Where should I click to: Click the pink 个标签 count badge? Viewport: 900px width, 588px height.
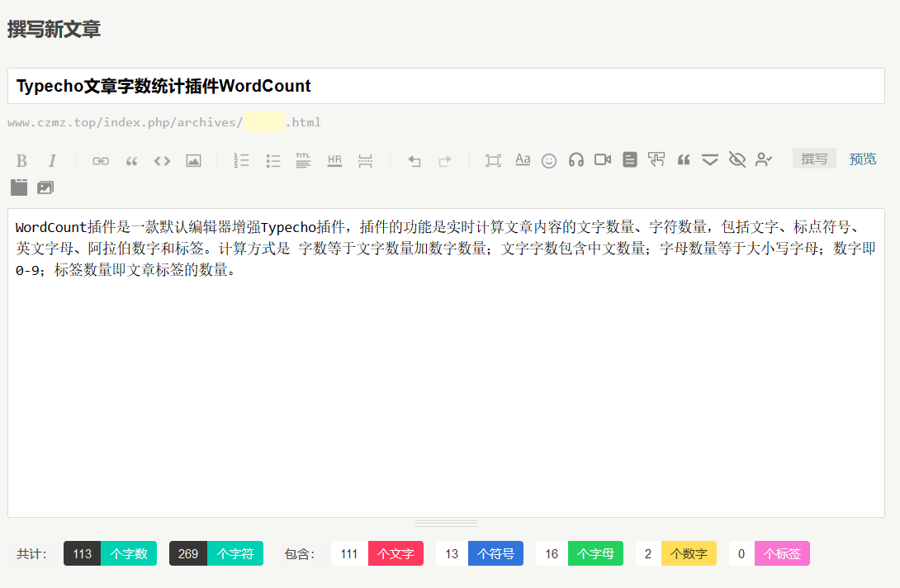click(782, 553)
